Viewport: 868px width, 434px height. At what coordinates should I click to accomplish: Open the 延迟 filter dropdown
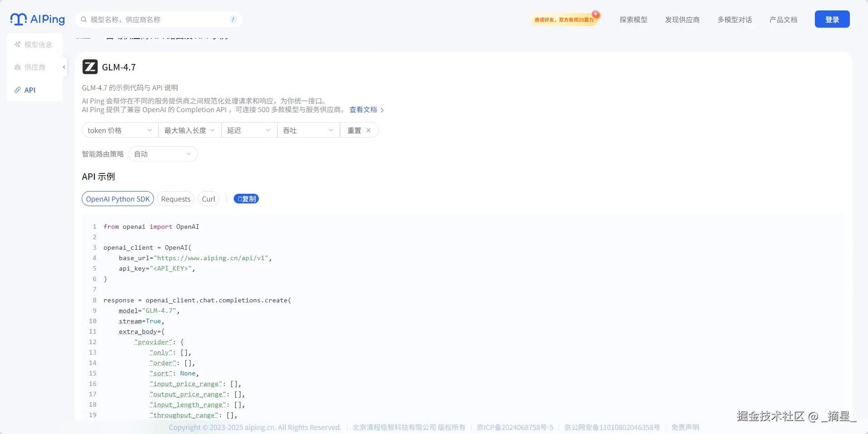(x=249, y=130)
